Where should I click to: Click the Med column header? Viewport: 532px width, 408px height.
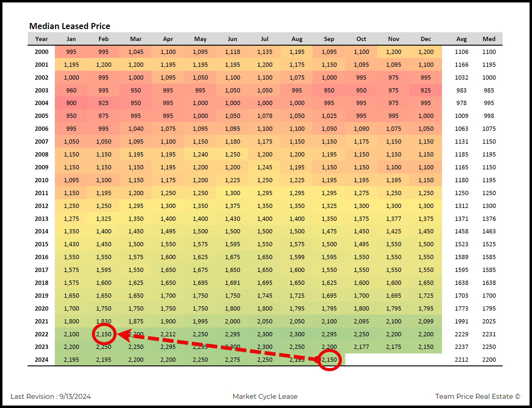coord(489,39)
